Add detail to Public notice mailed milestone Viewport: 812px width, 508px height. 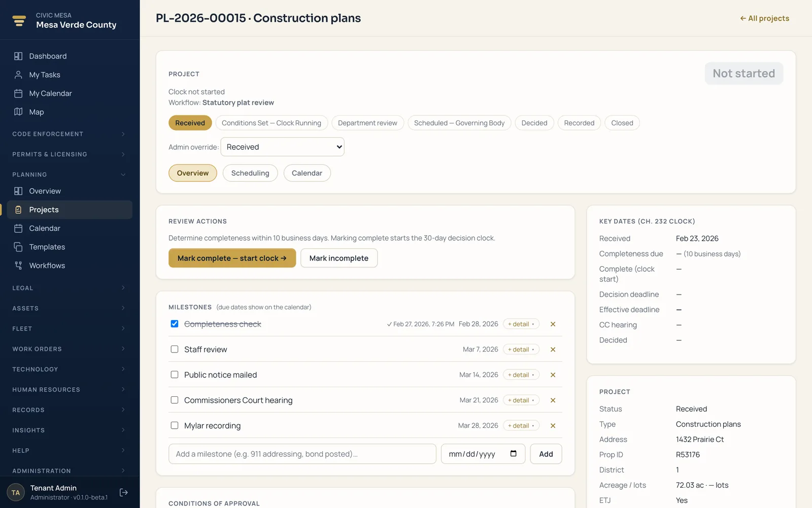(521, 375)
